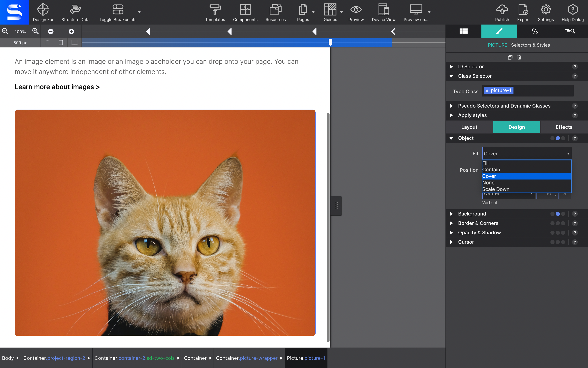588x368 pixels.
Task: Switch to the Effects tab
Action: (x=564, y=127)
